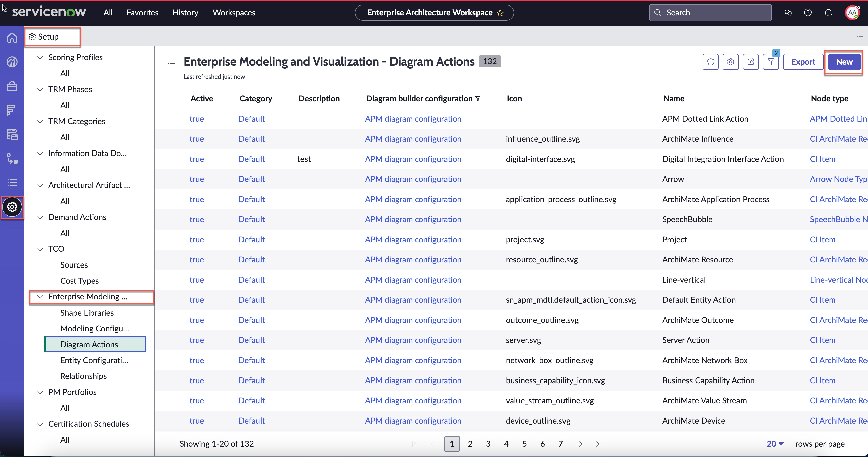Select Diagram Actions in the tree

click(95, 344)
